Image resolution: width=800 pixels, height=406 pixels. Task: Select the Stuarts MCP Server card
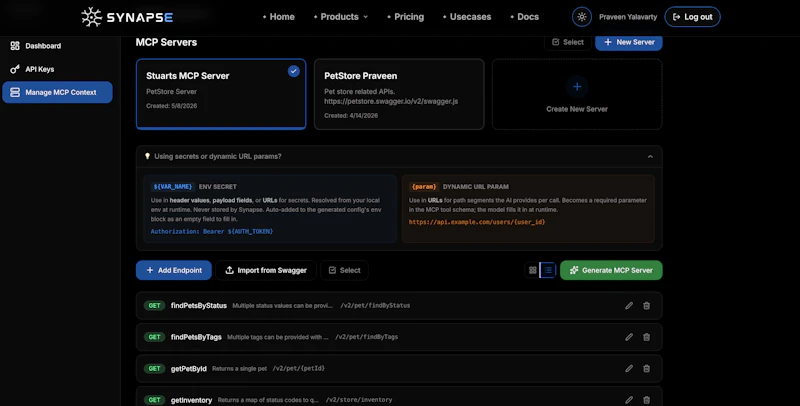pos(221,94)
